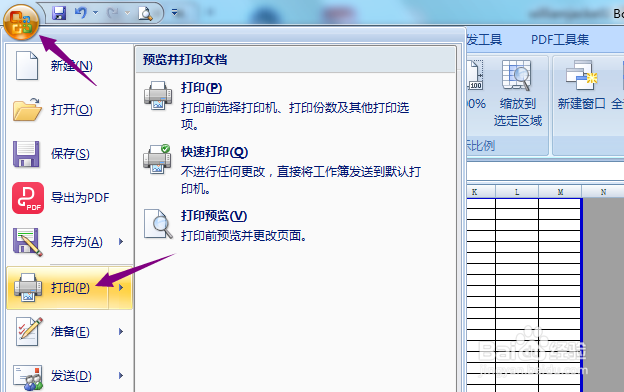Image resolution: width=624 pixels, height=392 pixels.
Task: Select column L header
Action: coord(517,192)
